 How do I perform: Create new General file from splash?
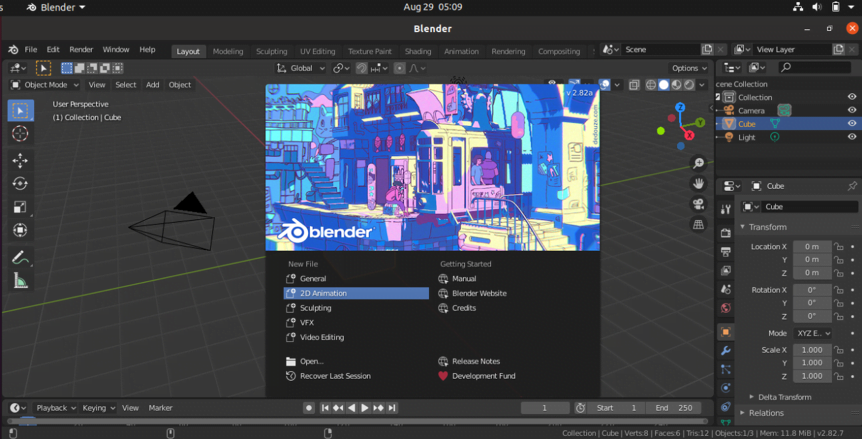356,279
